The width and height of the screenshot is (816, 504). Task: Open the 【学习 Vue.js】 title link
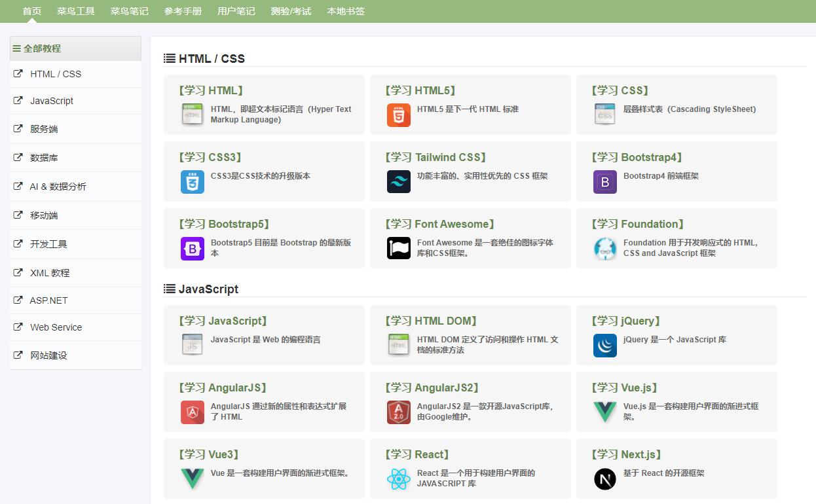pyautogui.click(x=625, y=387)
